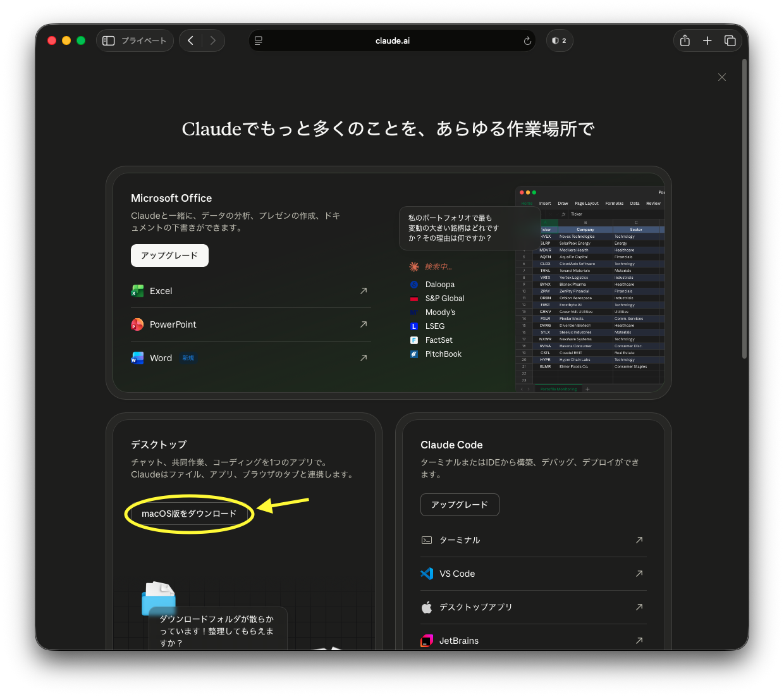
Task: Open the ターミナル link label
Action: click(460, 540)
